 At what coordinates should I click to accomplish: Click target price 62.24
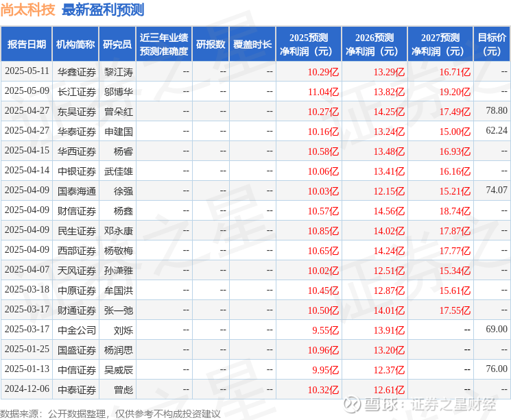[497, 131]
